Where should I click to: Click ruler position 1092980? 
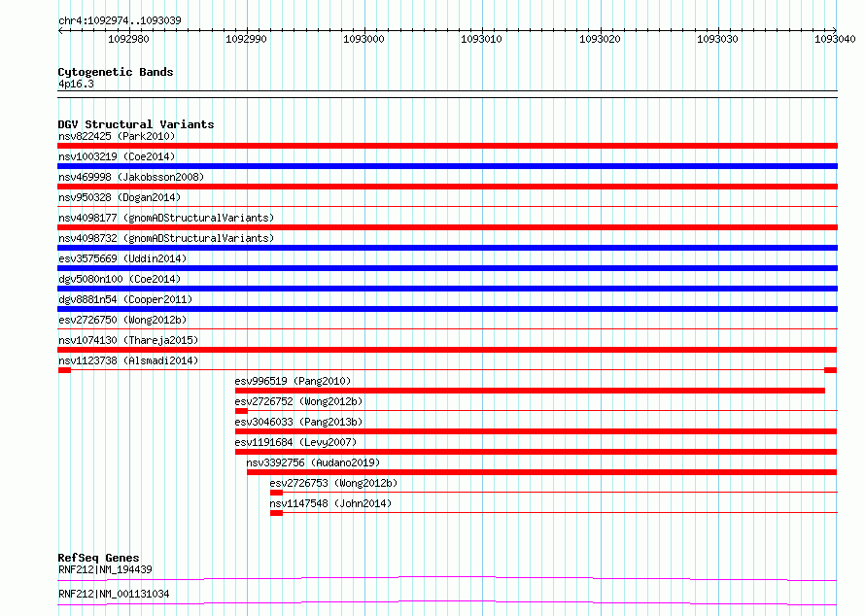[x=128, y=39]
